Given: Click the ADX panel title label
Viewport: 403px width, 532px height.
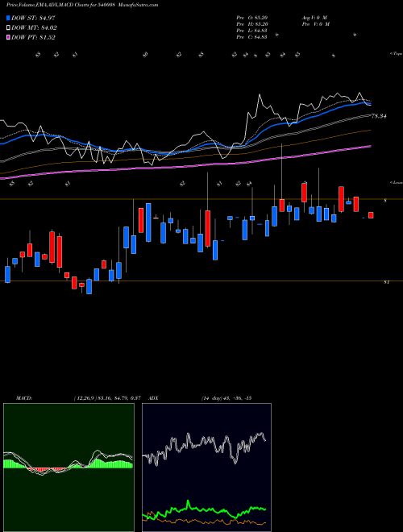Looking at the screenshot, I should (153, 398).
